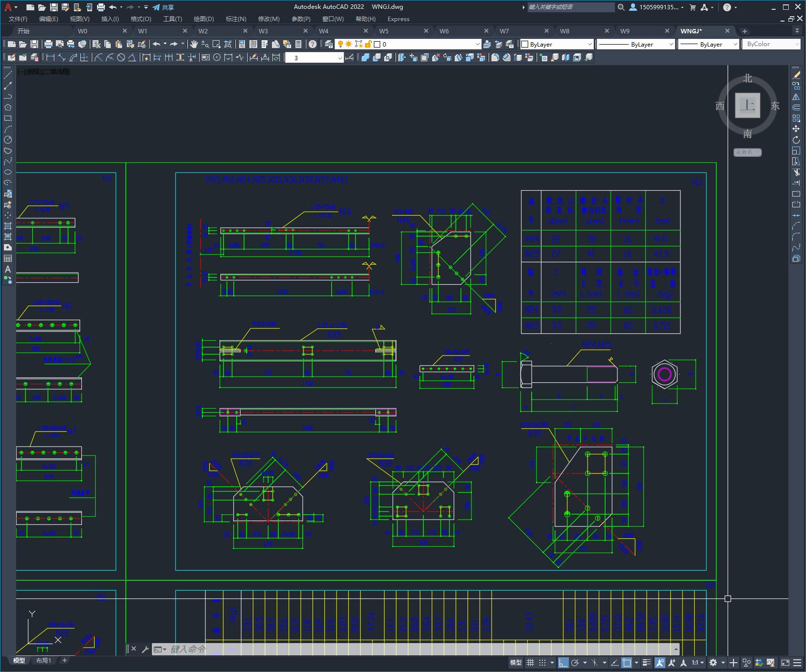Select the Rotate tool in modify toolbar
Image resolution: width=806 pixels, height=672 pixels.
click(x=796, y=140)
